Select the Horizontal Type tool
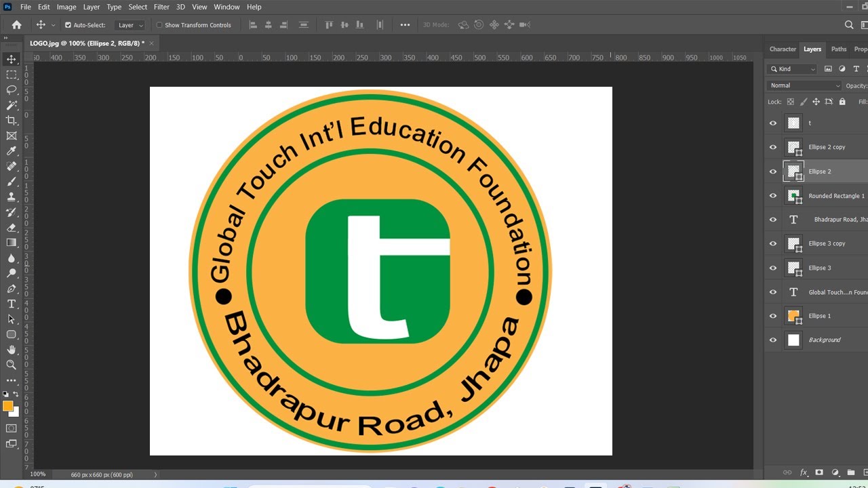The image size is (868, 488). [x=12, y=304]
